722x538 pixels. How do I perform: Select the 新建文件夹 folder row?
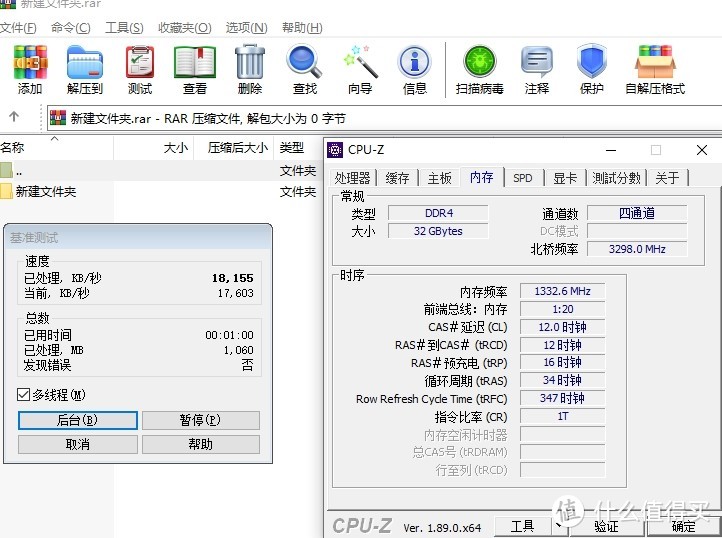click(x=160, y=191)
